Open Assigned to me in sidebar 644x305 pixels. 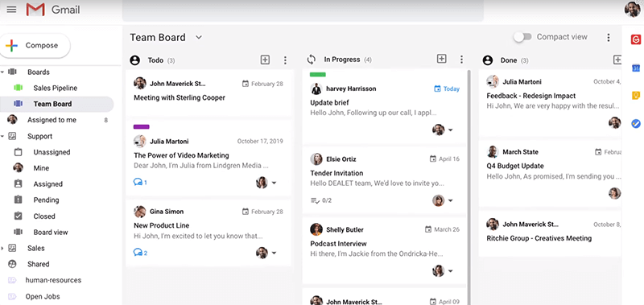[x=52, y=120]
